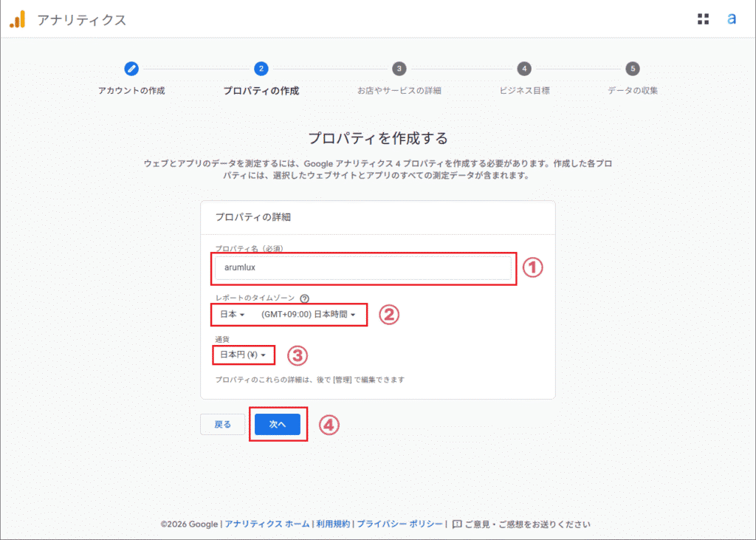Click the completed アカウントの作成 step checkmark
Image resolution: width=756 pixels, height=540 pixels.
pos(131,69)
